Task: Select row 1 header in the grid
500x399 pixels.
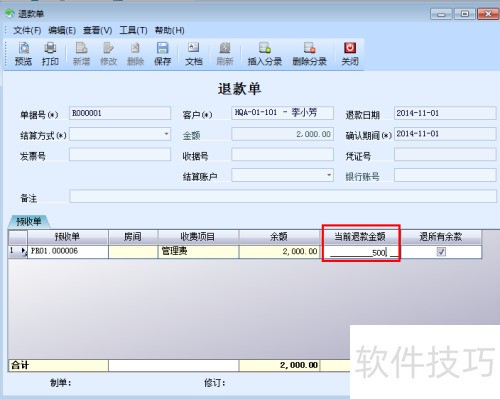Action: (x=18, y=252)
